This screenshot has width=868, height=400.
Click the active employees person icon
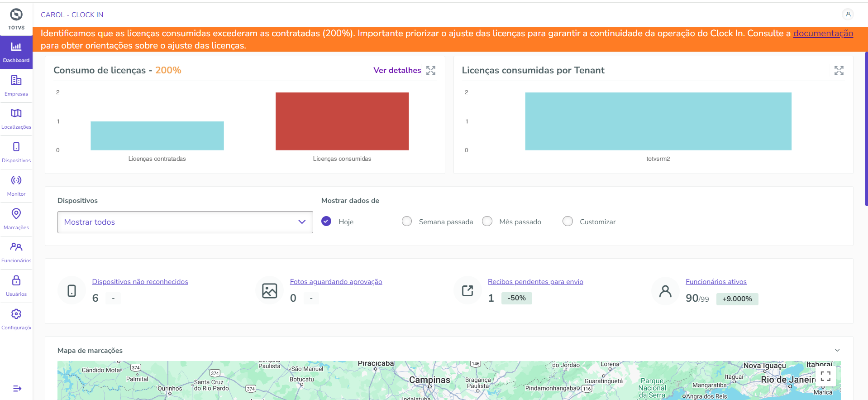(665, 290)
